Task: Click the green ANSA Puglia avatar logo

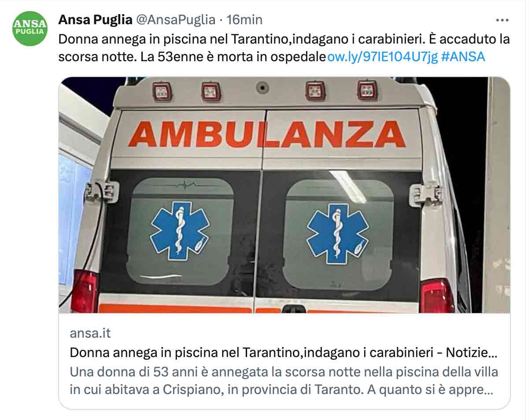Action: pos(30,29)
